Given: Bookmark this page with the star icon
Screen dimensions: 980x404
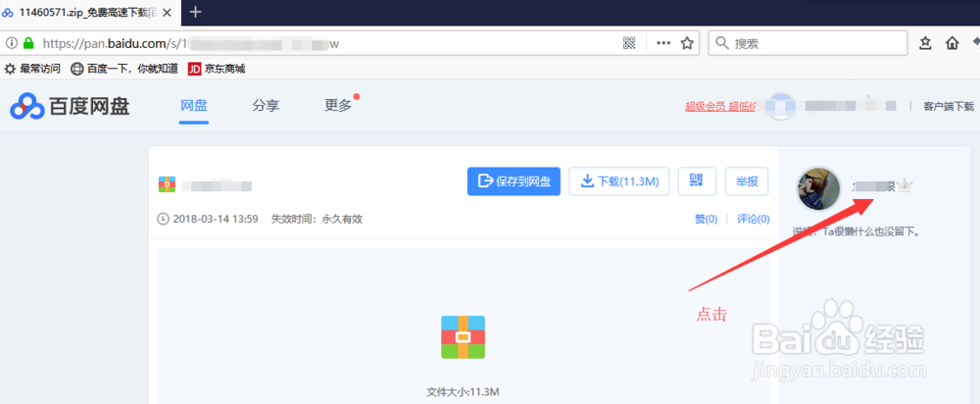Looking at the screenshot, I should [687, 43].
